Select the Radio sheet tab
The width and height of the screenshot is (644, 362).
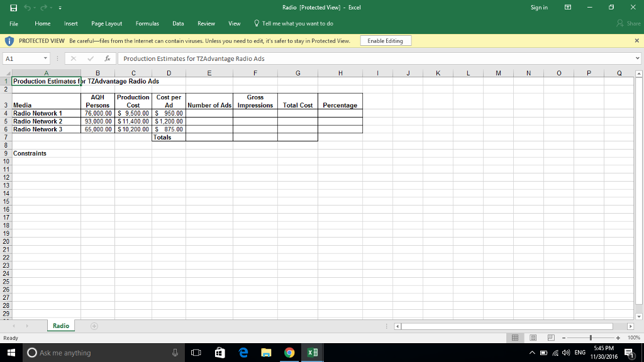click(x=60, y=326)
